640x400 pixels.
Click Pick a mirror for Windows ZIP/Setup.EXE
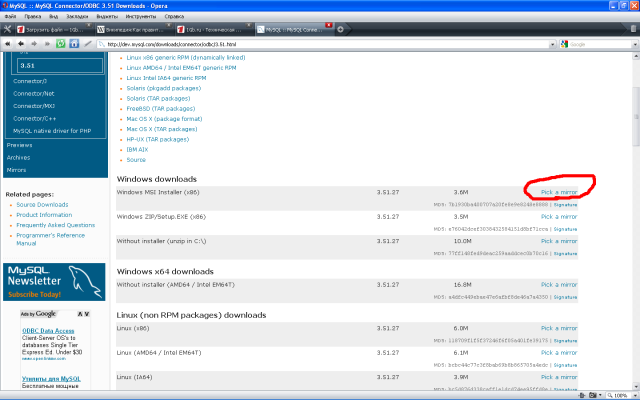(x=559, y=216)
